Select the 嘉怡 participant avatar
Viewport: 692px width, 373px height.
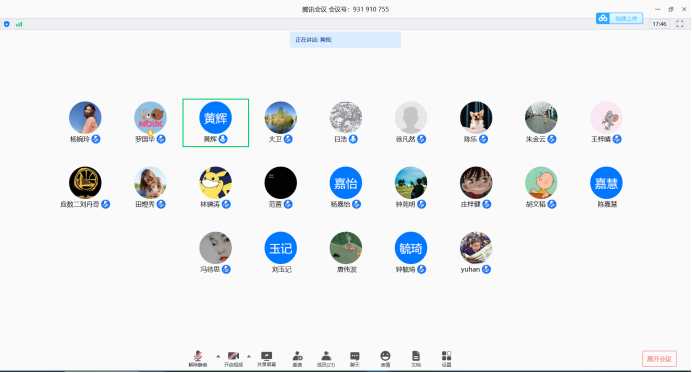pyautogui.click(x=346, y=183)
